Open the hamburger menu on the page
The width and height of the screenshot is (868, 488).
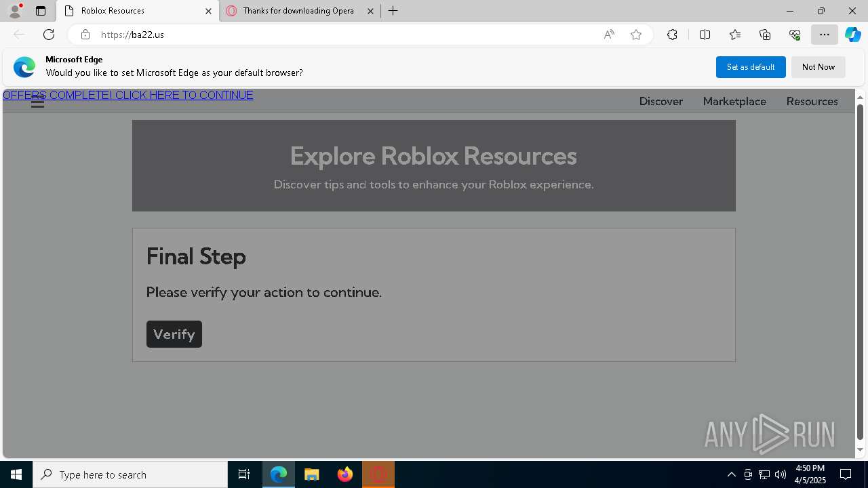pyautogui.click(x=38, y=102)
